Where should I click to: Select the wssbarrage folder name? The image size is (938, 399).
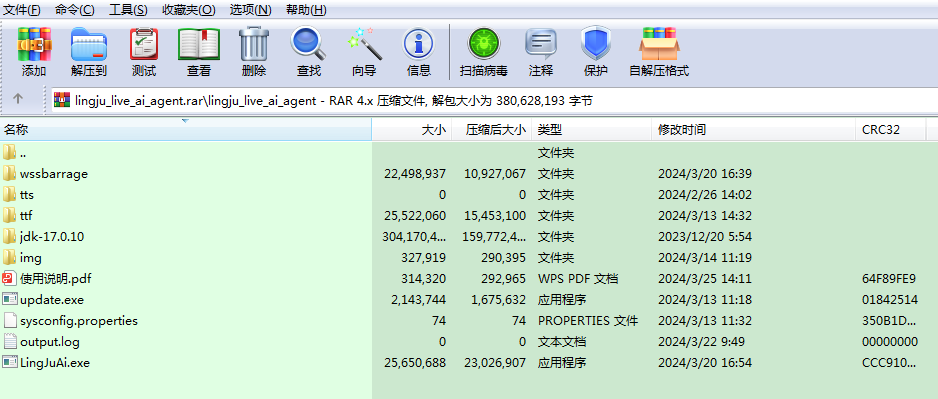54,174
